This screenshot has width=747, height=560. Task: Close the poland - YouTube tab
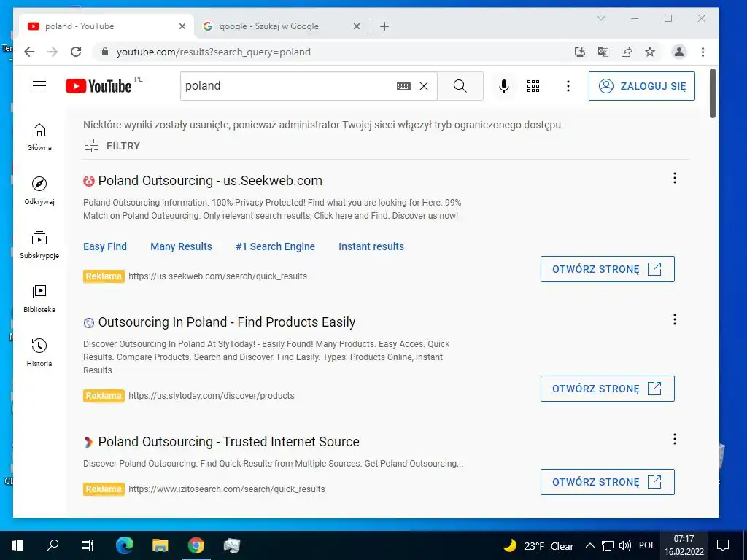(x=182, y=27)
